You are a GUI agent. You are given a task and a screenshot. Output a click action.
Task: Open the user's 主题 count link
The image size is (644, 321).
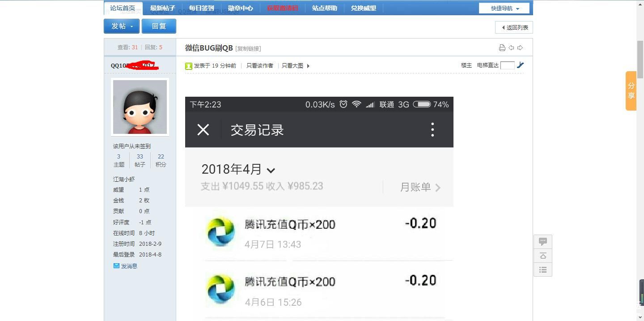(119, 160)
